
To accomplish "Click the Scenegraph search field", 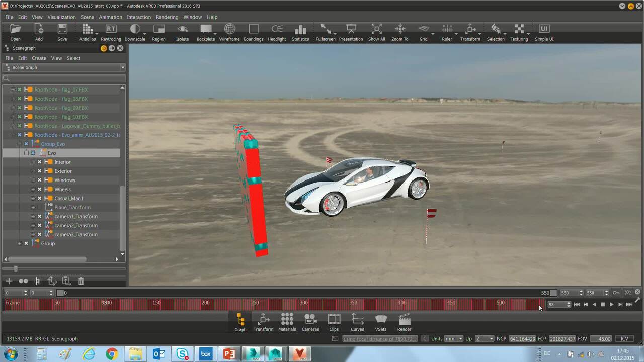I will point(64,78).
